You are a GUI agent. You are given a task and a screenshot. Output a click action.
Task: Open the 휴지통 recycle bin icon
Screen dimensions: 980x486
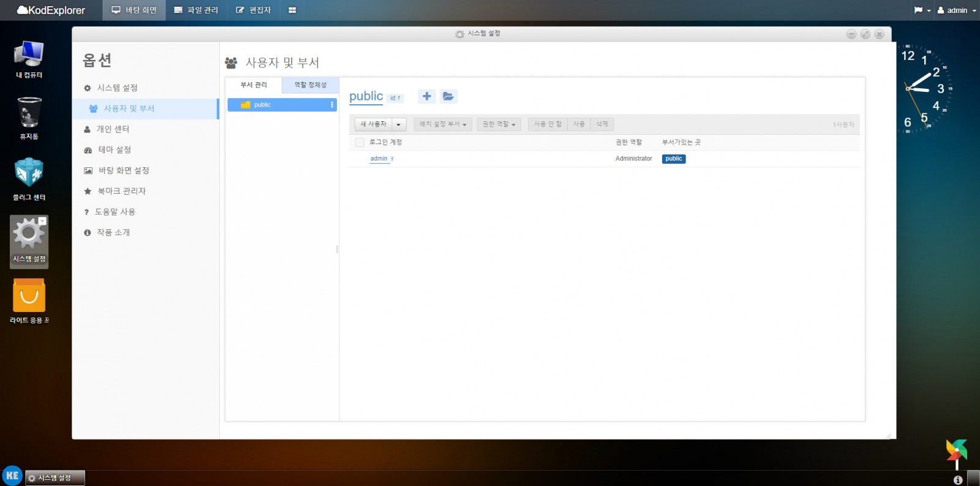[29, 117]
